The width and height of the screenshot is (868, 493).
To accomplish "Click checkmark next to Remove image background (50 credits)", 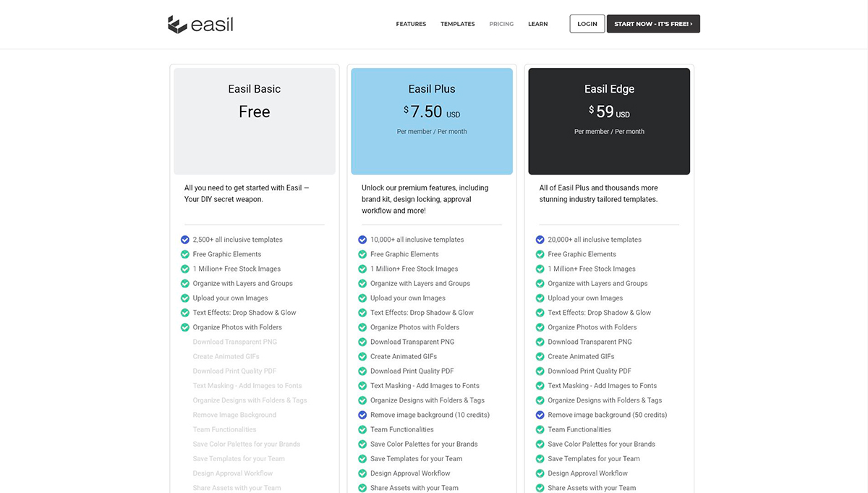I will (540, 415).
